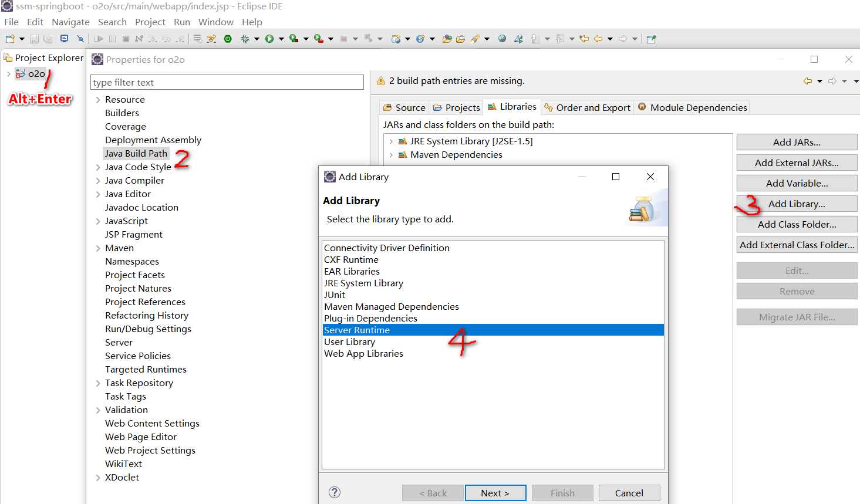Click the Coverage run toolbar icon
Viewport: 860px width, 504px height.
click(x=294, y=39)
